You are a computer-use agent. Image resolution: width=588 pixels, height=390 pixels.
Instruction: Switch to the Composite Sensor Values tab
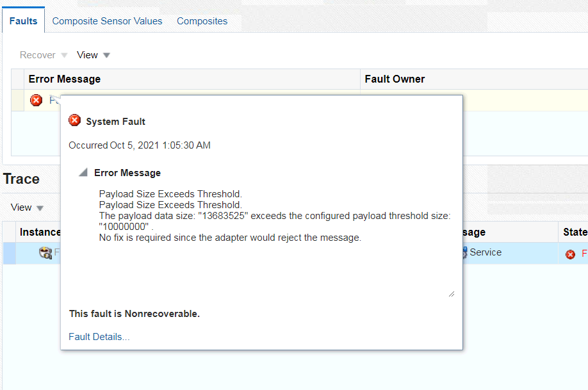tap(106, 21)
